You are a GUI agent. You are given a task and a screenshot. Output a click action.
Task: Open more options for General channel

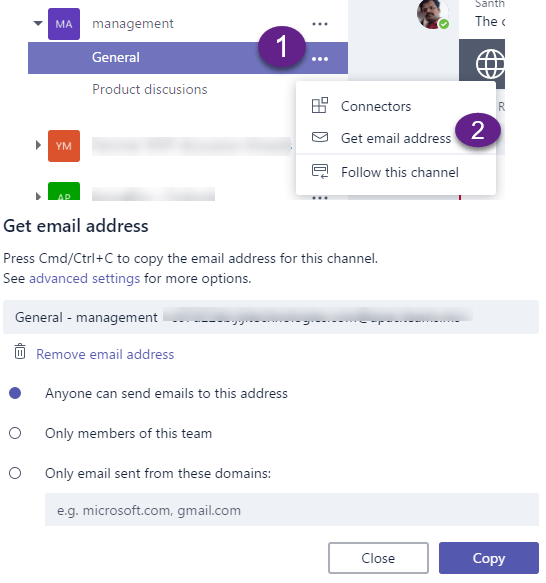click(319, 59)
